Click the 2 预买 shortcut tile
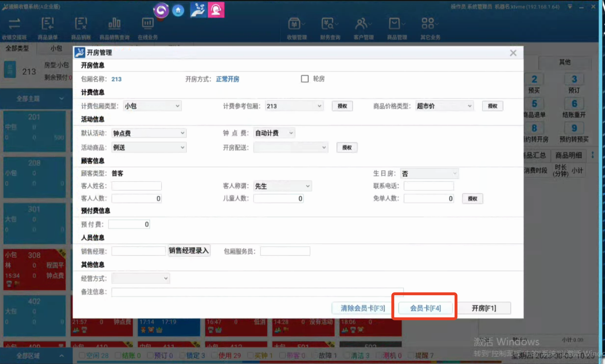The width and height of the screenshot is (605, 364). tap(534, 84)
